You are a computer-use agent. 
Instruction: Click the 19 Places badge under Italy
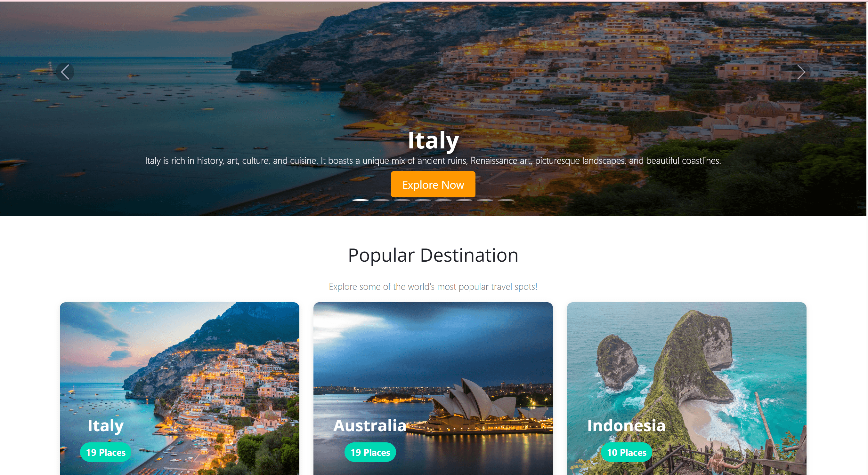[106, 452]
